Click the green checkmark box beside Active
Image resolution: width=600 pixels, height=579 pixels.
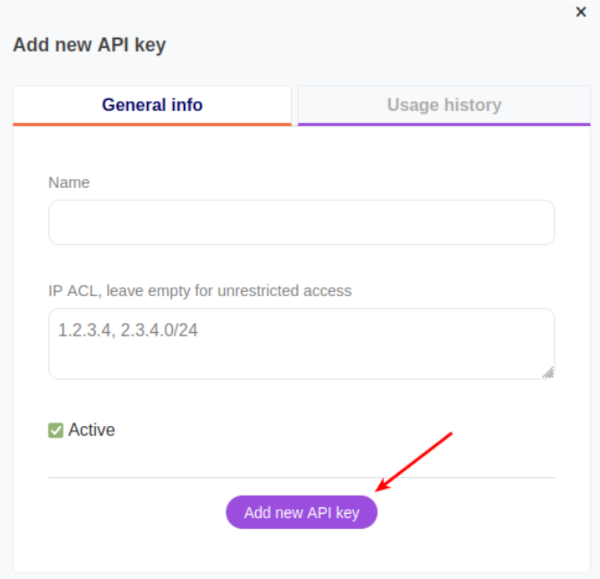pyautogui.click(x=56, y=430)
